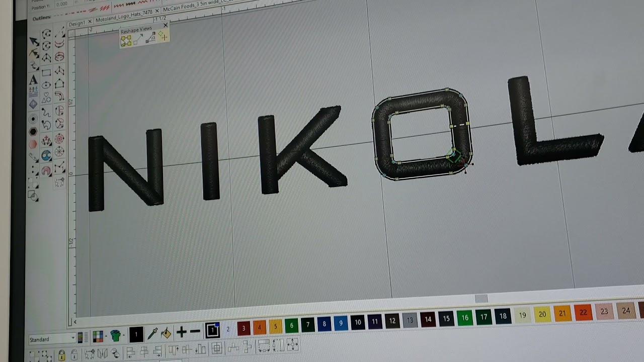Remove a color with the minus button
Image resolution: width=644 pixels, height=362 pixels.
click(195, 332)
